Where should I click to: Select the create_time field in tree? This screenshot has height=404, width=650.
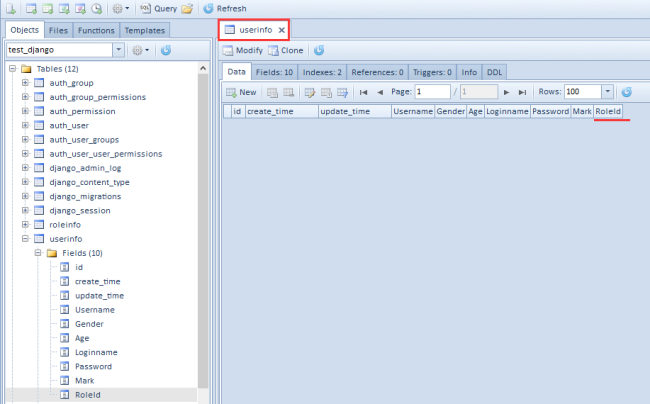(97, 281)
